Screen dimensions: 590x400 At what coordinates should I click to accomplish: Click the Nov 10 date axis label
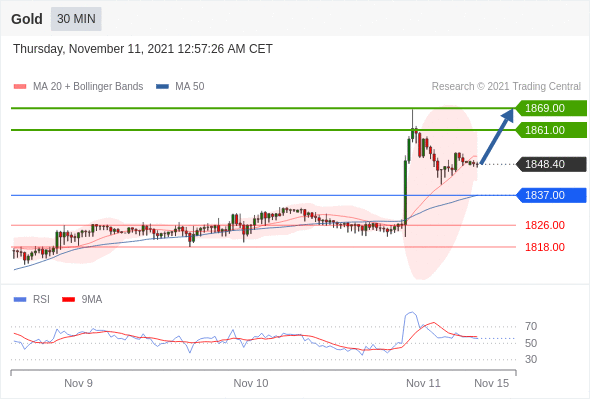pos(251,383)
